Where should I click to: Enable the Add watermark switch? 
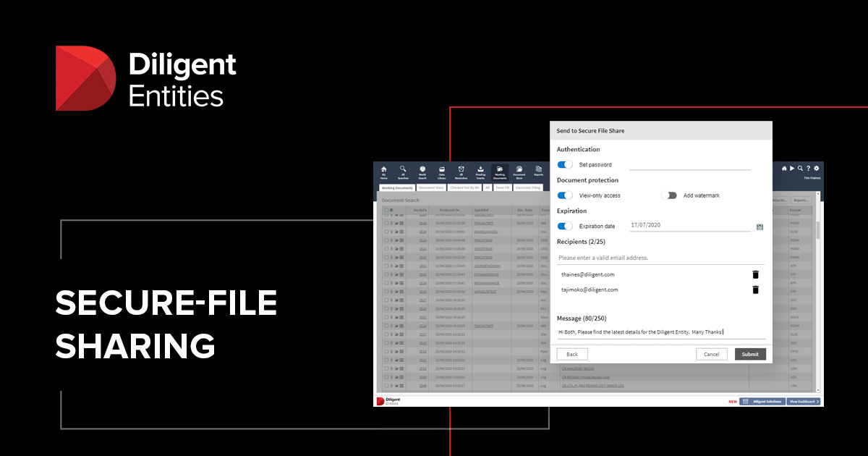pyautogui.click(x=669, y=195)
